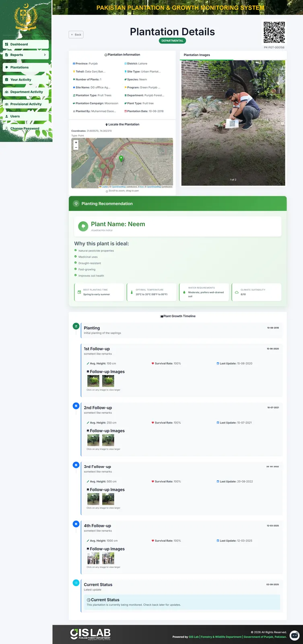This screenshot has width=303, height=644.
Task: Click the calendar icon in Best Planting Time
Action: click(x=79, y=292)
